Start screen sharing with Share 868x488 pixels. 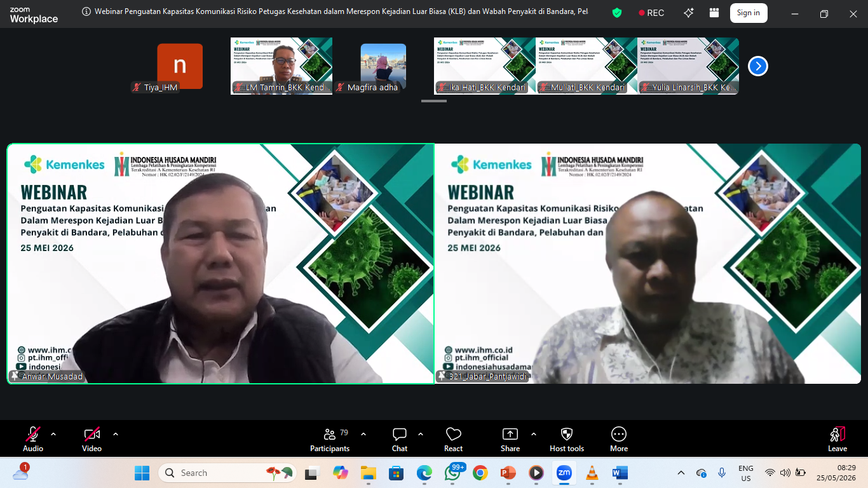(x=510, y=439)
